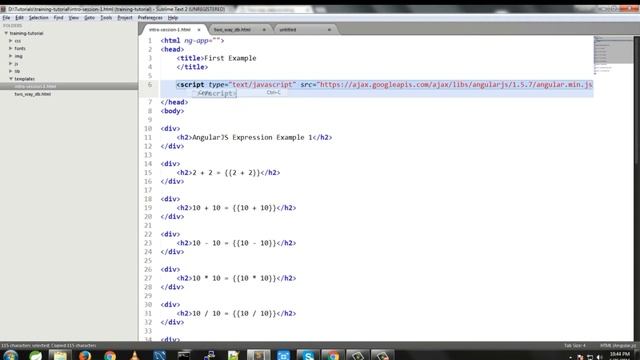Open the Project menu
640x360 pixels.
[x=125, y=18]
